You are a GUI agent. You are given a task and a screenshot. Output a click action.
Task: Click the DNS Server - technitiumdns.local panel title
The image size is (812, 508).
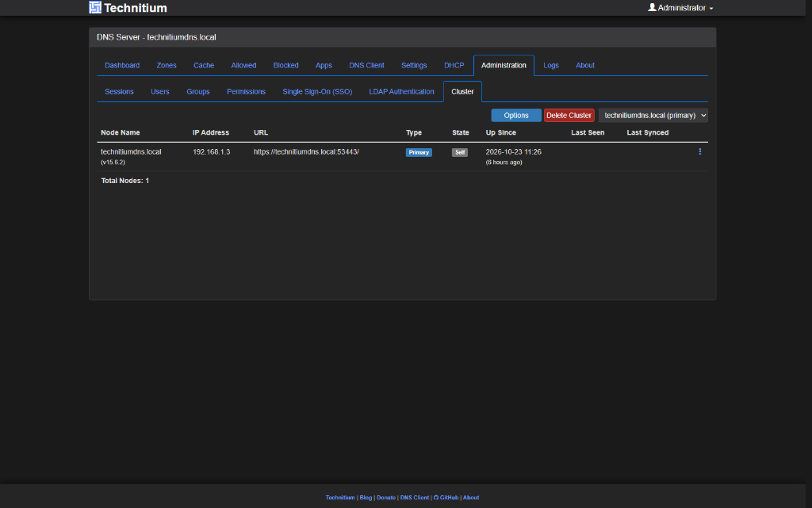click(156, 37)
